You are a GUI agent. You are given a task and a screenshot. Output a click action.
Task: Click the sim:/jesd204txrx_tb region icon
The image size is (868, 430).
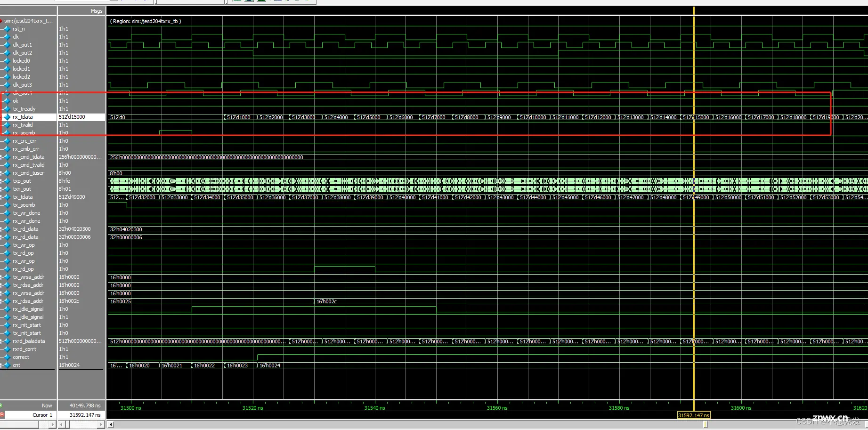(1, 21)
